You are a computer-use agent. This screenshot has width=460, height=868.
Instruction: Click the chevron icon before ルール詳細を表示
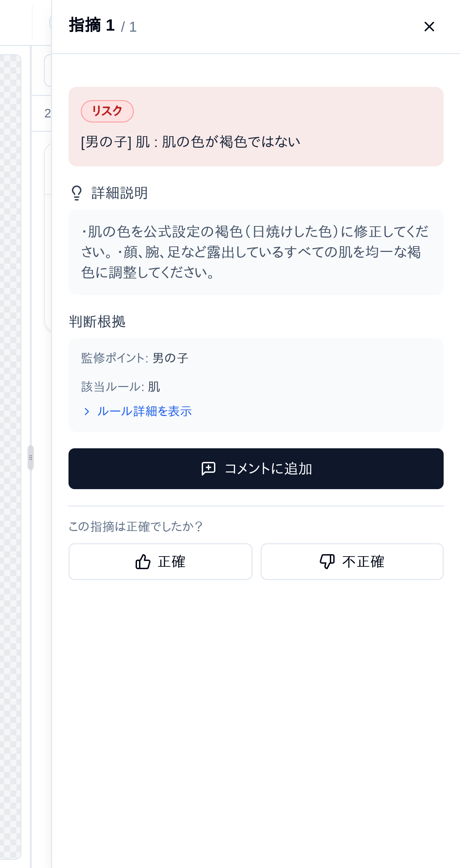pos(87,412)
